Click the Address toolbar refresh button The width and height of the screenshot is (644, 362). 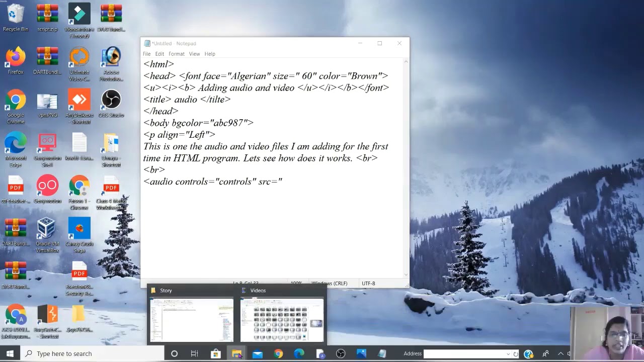(x=516, y=353)
